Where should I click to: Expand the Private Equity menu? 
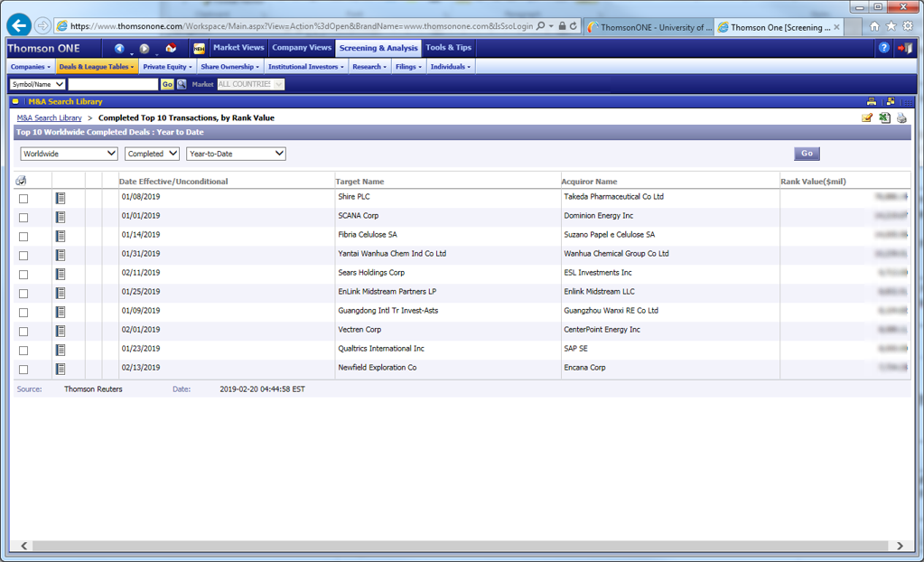click(x=167, y=67)
